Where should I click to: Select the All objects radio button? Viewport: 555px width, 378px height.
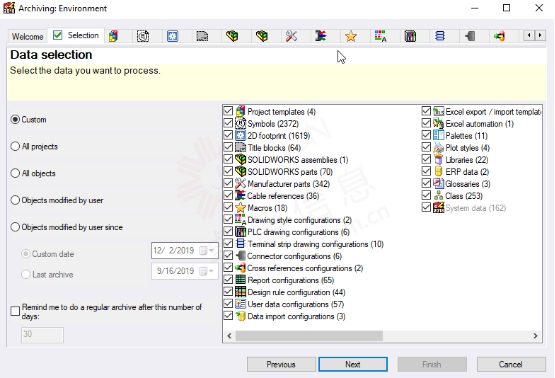15,173
